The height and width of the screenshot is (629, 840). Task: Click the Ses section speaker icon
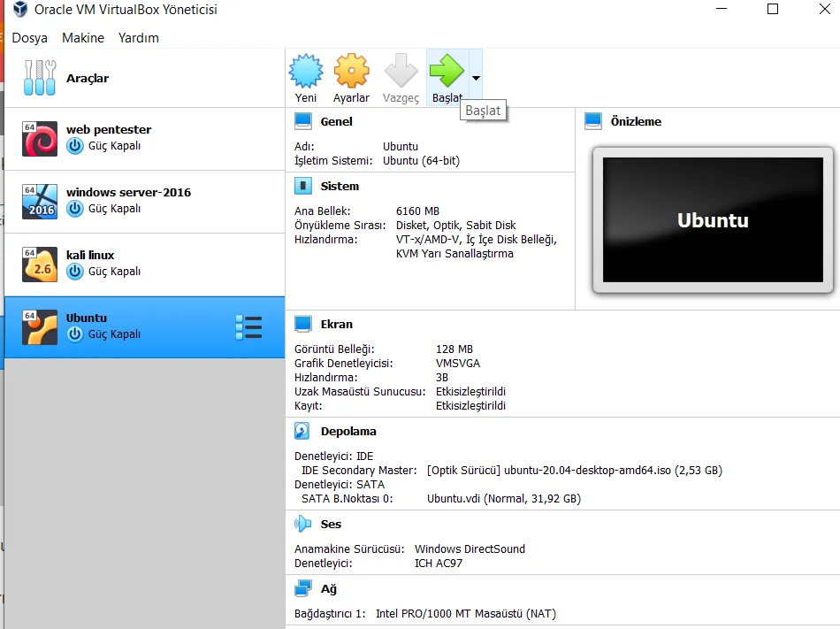pos(302,524)
